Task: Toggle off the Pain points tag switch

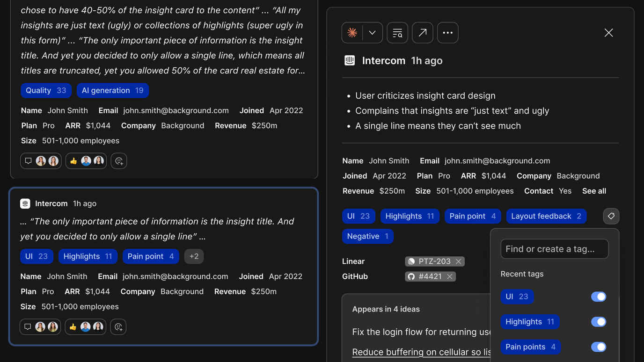Action: (x=599, y=347)
